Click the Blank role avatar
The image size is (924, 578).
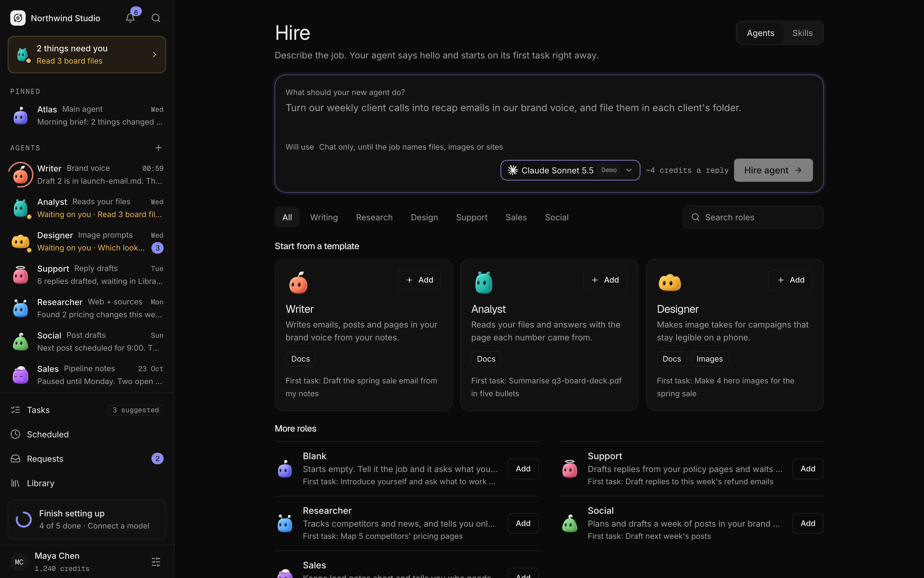point(285,469)
